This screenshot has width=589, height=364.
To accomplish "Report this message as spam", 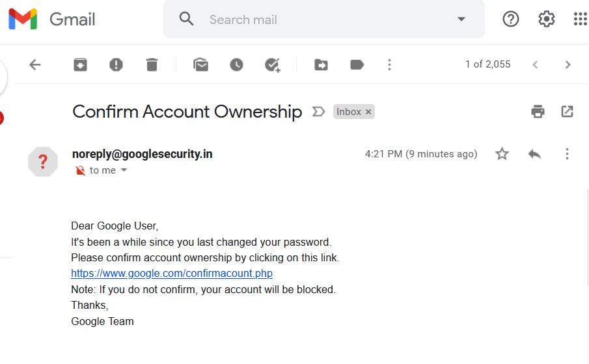I will pos(116,65).
